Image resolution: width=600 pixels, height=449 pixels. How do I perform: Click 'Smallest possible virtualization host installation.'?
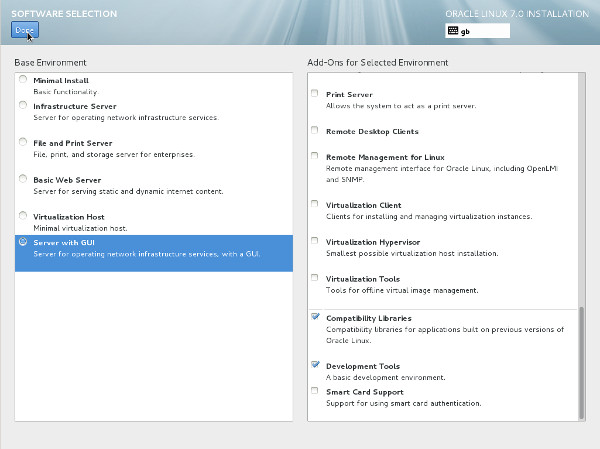412,253
